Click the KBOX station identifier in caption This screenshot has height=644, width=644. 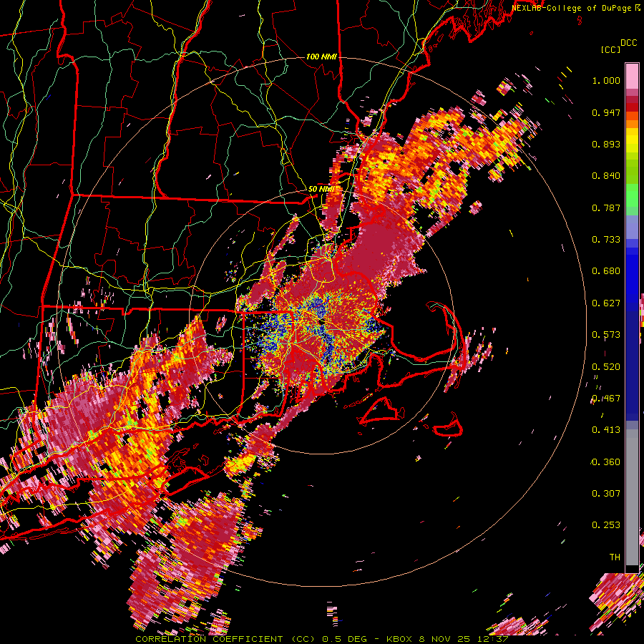pyautogui.click(x=399, y=639)
